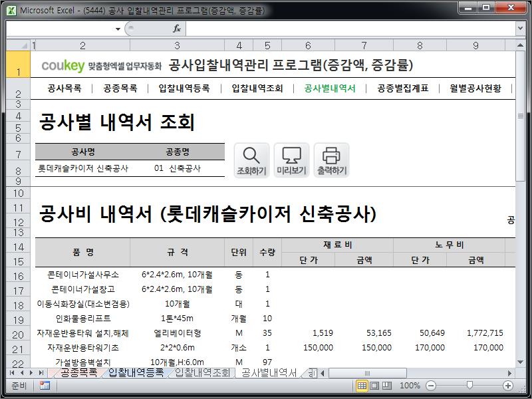The width and height of the screenshot is (532, 399).
Task: Open the 입찰내역등록 menu
Action: point(184,88)
